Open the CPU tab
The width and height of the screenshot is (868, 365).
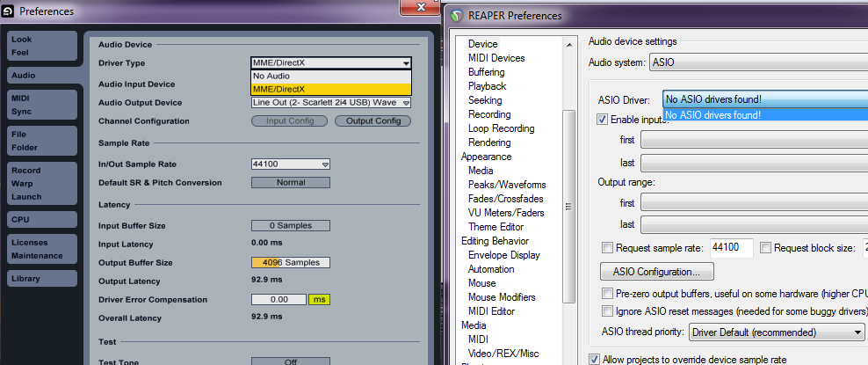point(42,219)
